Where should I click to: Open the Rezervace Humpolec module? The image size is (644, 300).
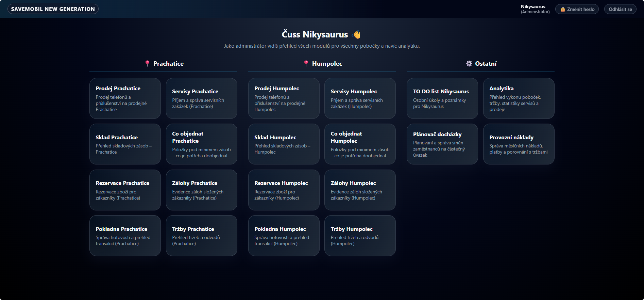[x=284, y=190]
